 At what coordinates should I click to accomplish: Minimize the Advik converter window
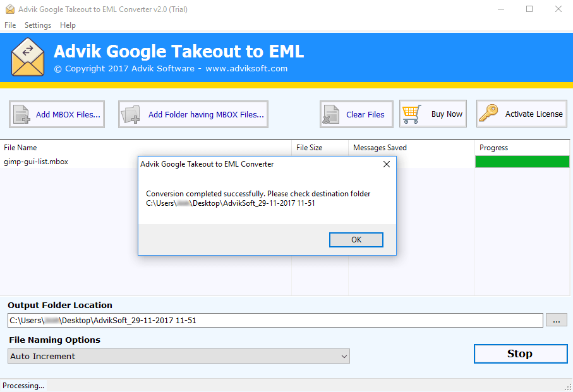501,9
